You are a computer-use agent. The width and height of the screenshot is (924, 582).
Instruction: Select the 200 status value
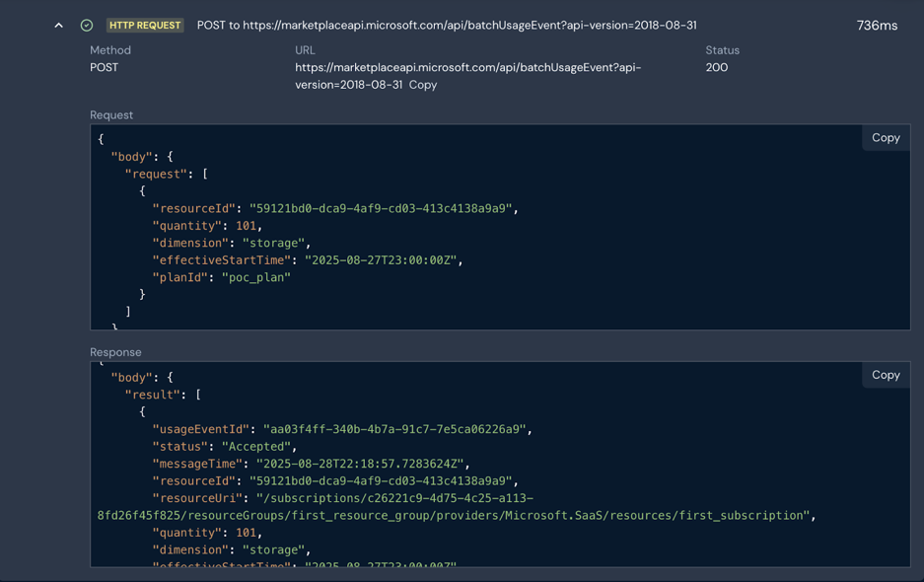717,68
